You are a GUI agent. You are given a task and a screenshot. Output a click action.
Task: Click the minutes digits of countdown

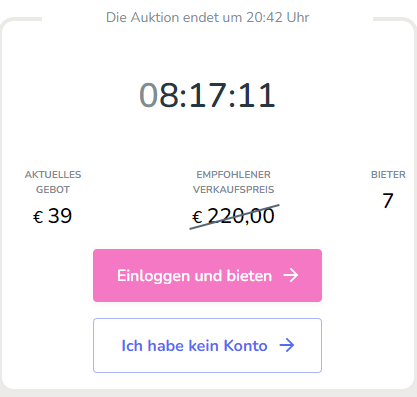tap(208, 96)
